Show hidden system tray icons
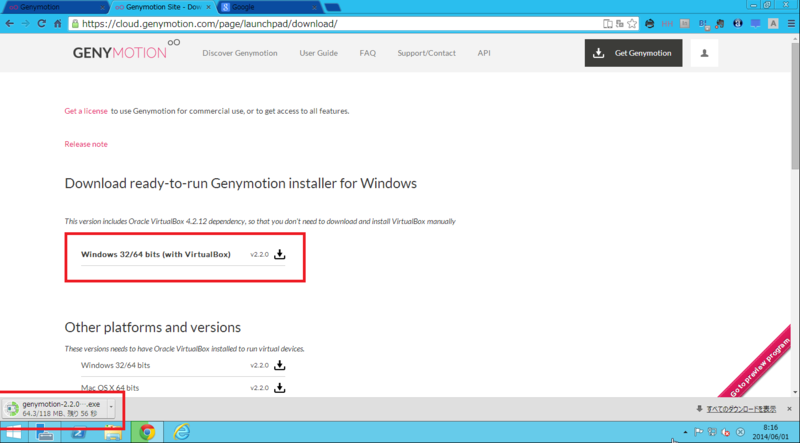800x443 pixels. click(685, 432)
